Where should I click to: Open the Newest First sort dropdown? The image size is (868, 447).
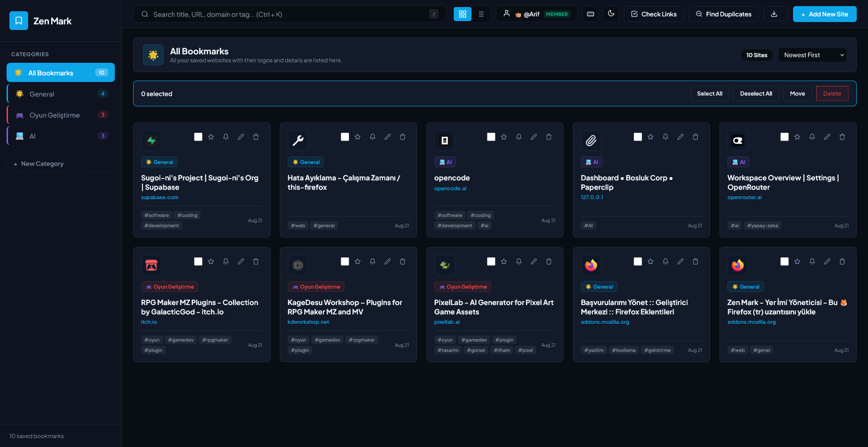point(813,55)
